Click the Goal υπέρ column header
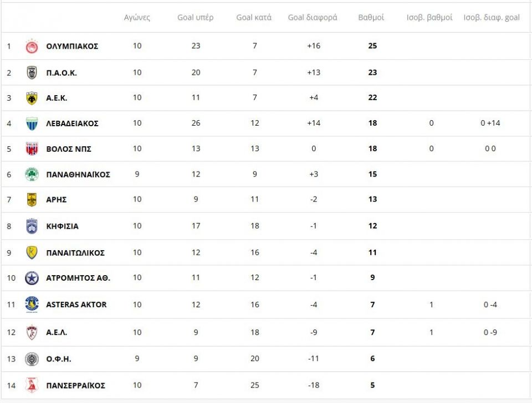This screenshot has width=532, height=403. pos(195,17)
